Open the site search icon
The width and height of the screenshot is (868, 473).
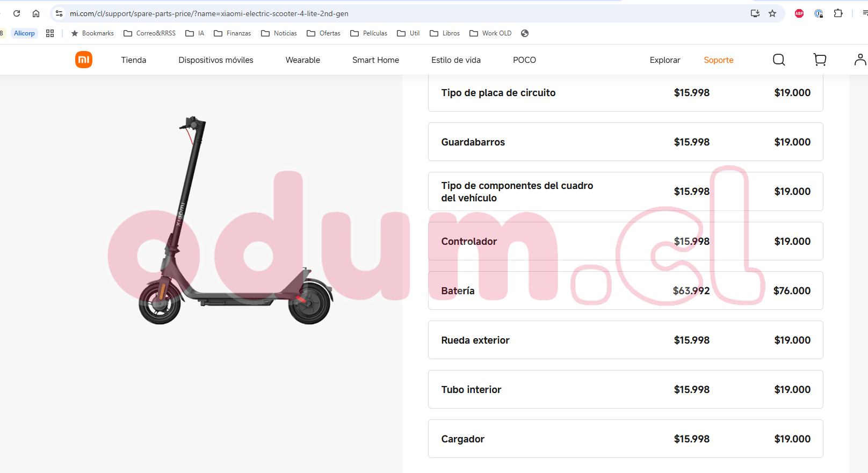click(x=778, y=60)
